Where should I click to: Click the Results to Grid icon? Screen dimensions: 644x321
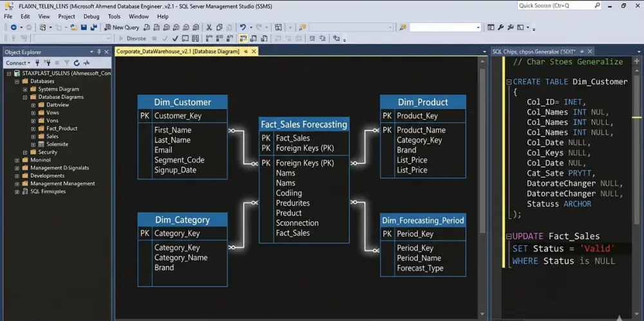[195, 38]
